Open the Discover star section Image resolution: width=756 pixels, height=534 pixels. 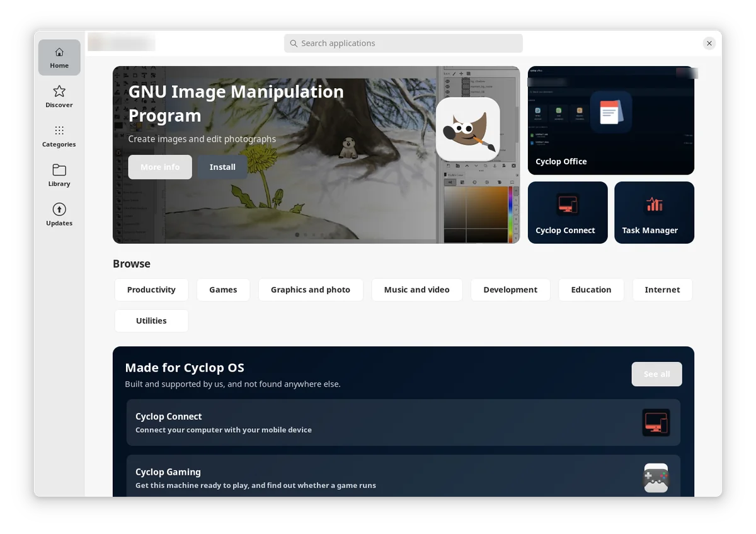(x=59, y=97)
